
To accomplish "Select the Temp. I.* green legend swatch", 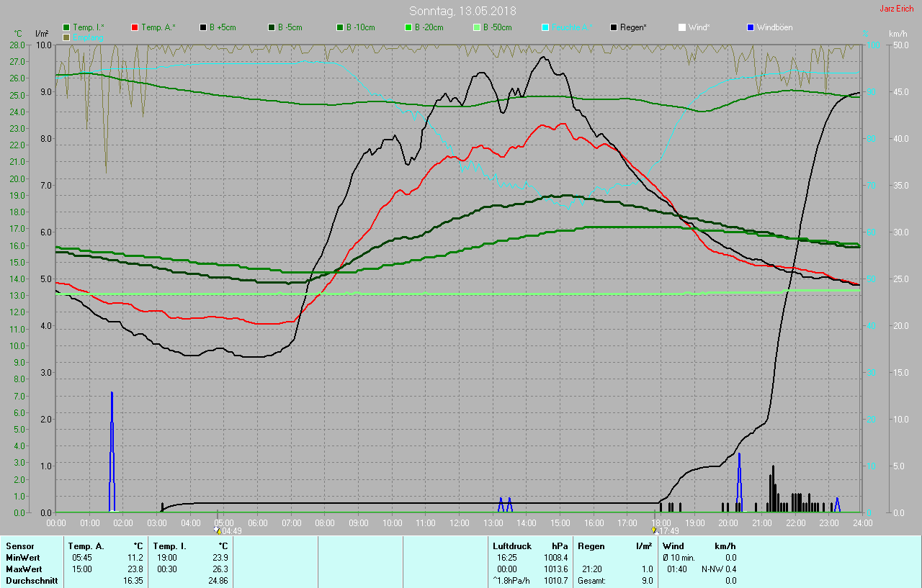I will [66, 27].
